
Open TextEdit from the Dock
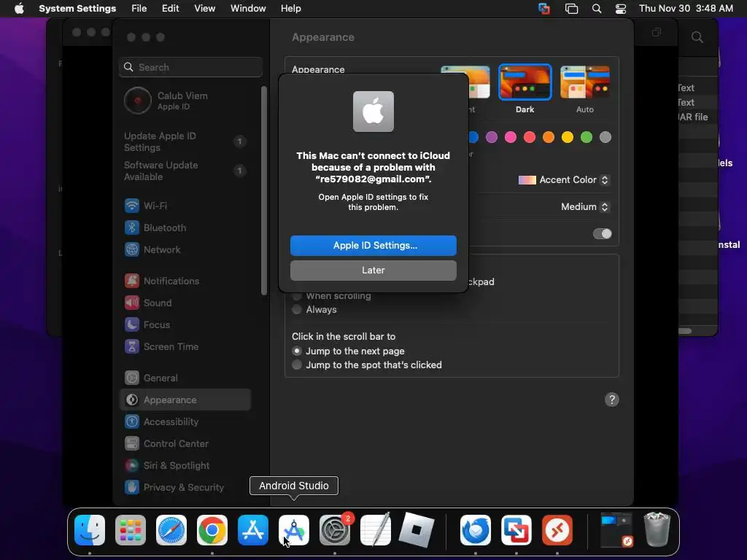coord(376,530)
